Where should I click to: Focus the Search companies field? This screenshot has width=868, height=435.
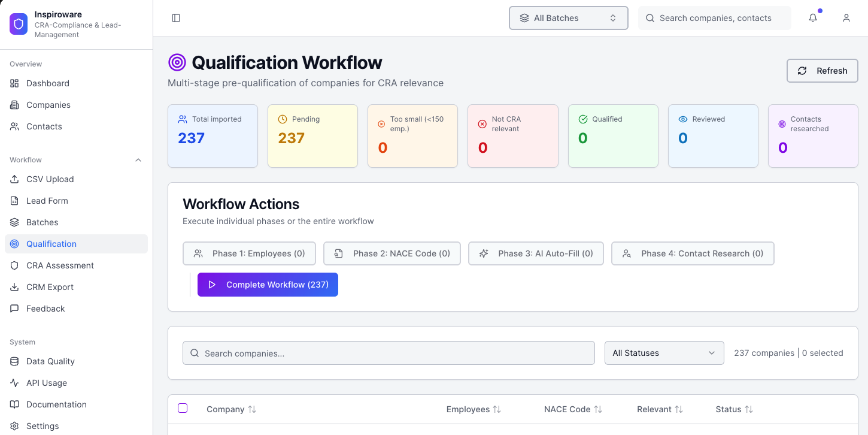point(389,353)
